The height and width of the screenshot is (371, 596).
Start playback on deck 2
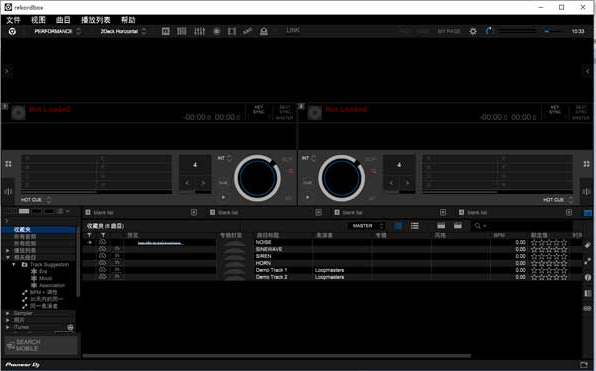pos(307,197)
